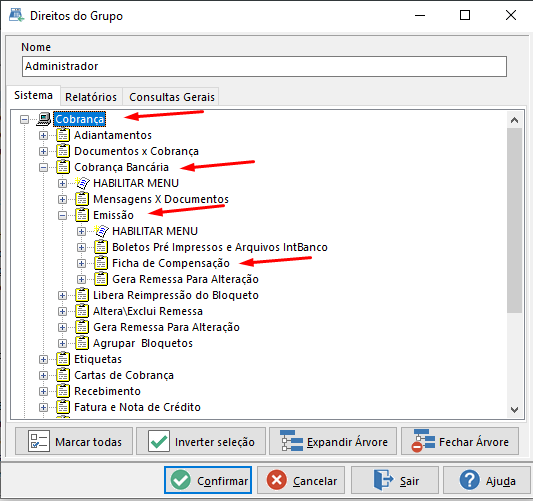Viewport: 533px width, 501px height.
Task: Select the Agrupar Bloquetos label
Action: point(143,343)
